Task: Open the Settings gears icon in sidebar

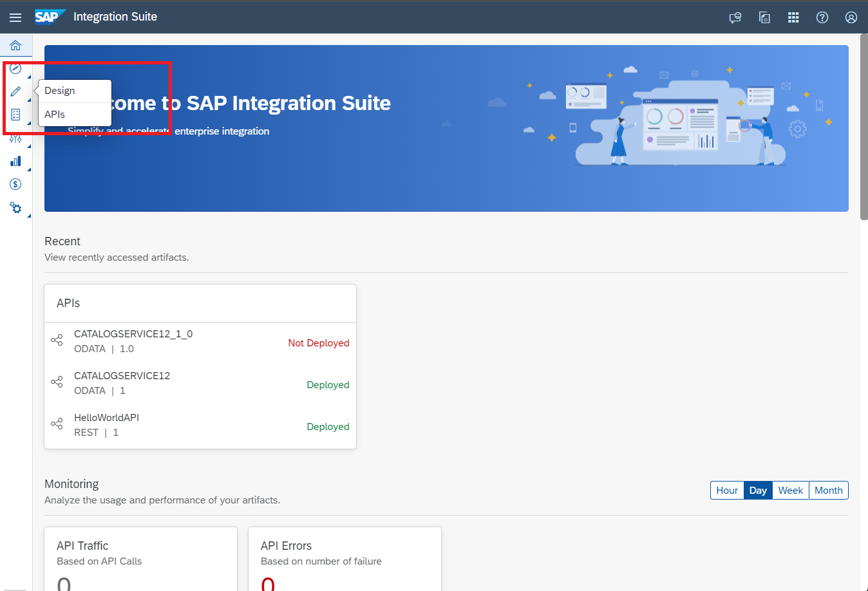Action: 15,207
